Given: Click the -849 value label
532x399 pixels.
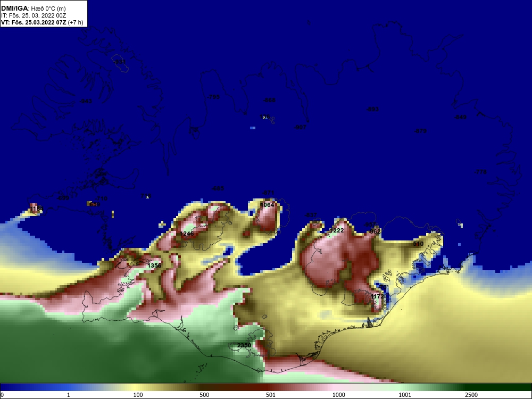Looking at the screenshot, I should 460,117.
